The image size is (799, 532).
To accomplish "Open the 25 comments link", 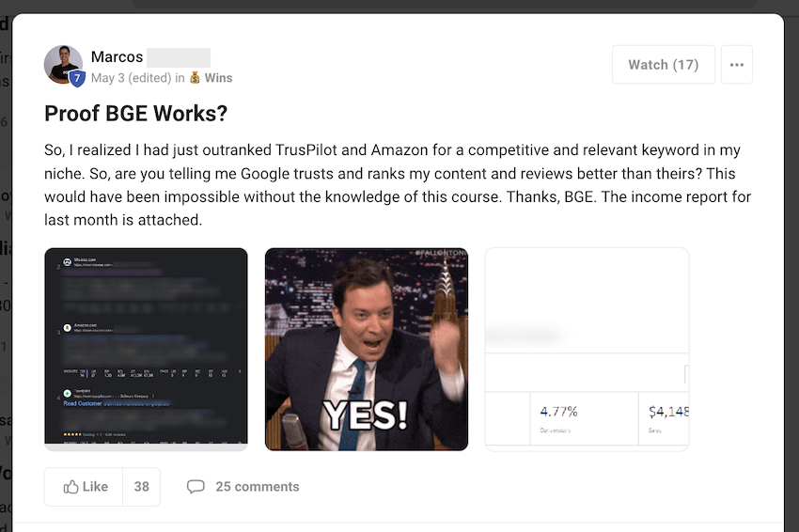I will [x=258, y=487].
